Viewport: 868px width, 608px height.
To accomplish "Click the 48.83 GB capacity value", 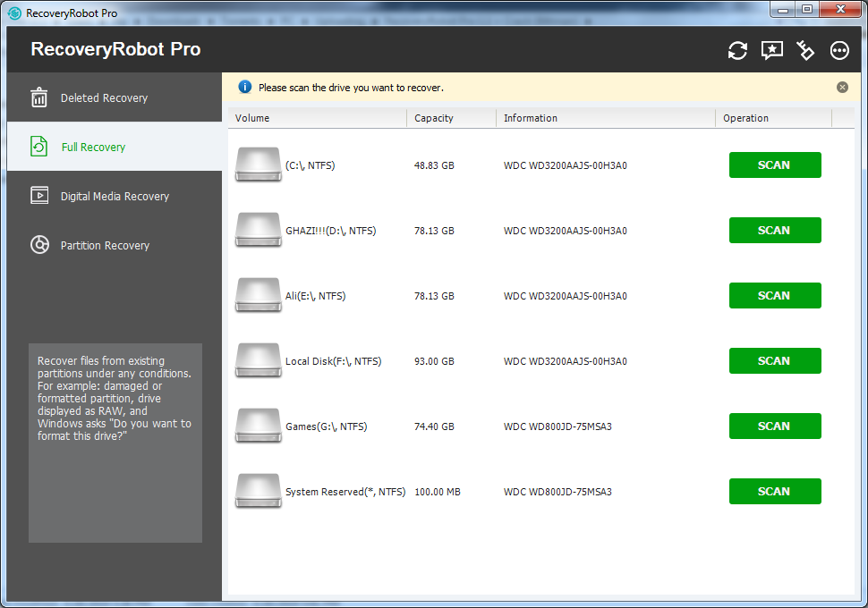I will pyautogui.click(x=434, y=165).
